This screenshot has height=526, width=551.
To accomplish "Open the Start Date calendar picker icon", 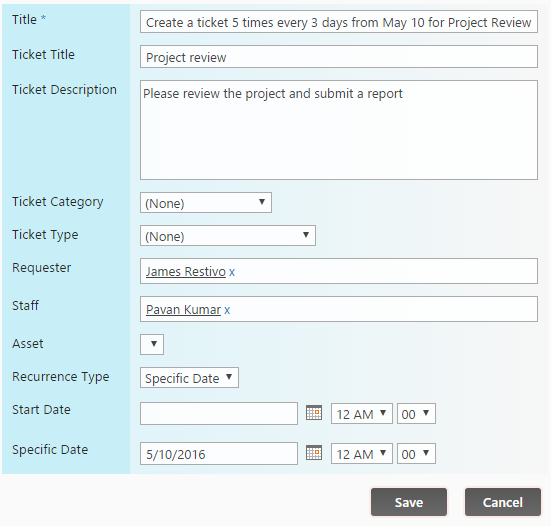I will pyautogui.click(x=314, y=413).
